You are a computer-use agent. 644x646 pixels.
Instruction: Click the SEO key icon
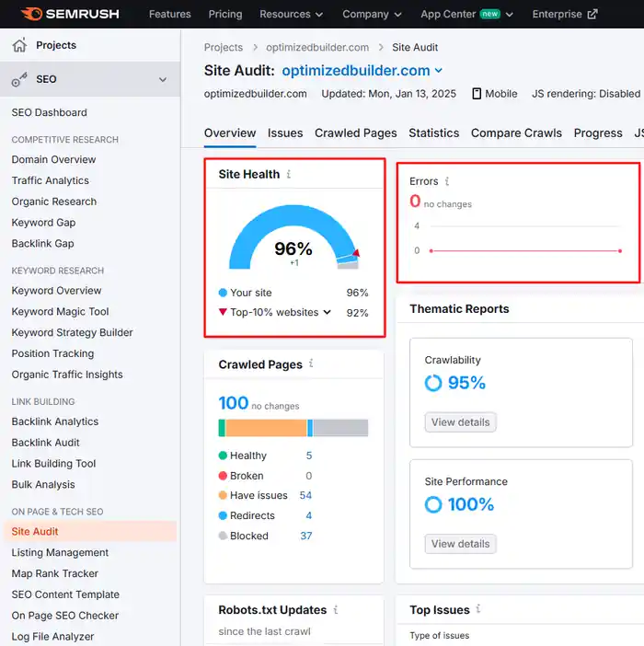[19, 79]
